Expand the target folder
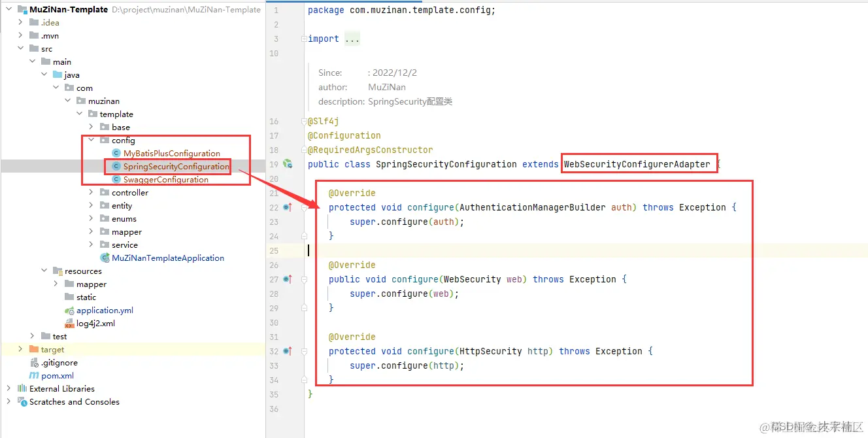868x438 pixels. [x=21, y=350]
